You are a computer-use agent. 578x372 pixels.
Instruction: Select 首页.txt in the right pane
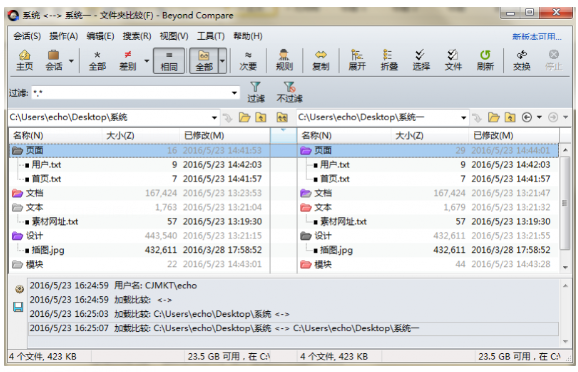coord(335,179)
